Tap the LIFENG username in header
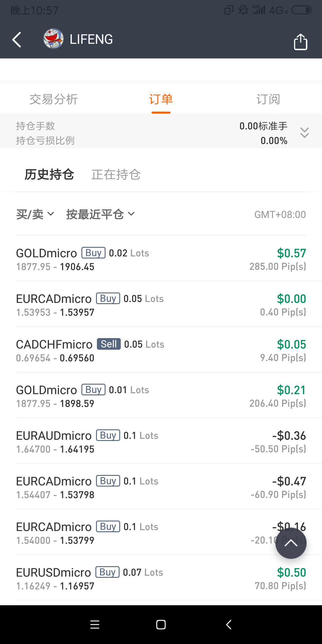The image size is (322, 644). pyautogui.click(x=91, y=39)
